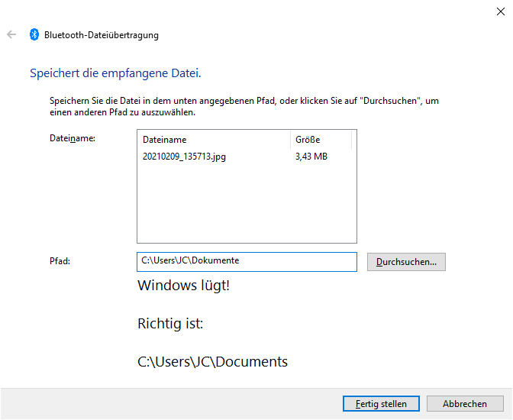The height and width of the screenshot is (420, 513).
Task: Click the Dateiname column header
Action: point(165,140)
